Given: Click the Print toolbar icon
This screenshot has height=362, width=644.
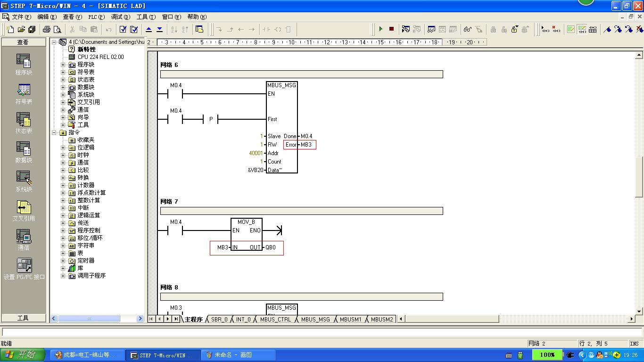Looking at the screenshot, I should click(x=47, y=29).
